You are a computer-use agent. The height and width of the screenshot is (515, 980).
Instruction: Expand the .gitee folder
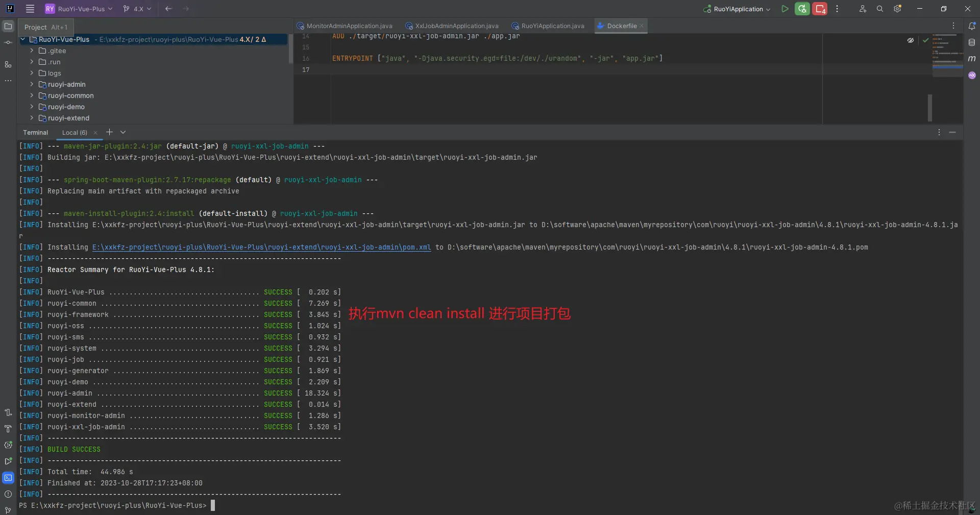pos(32,51)
